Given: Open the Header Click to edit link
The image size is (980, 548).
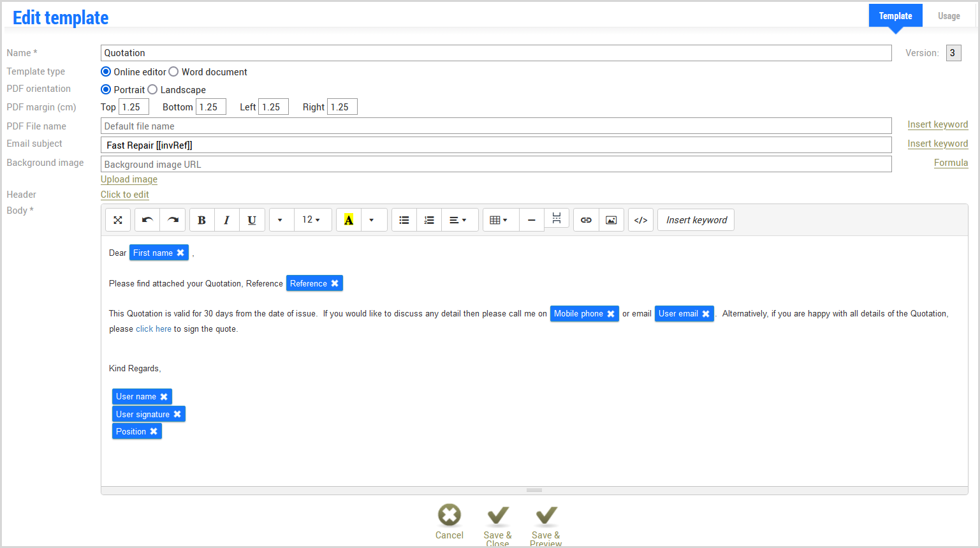Looking at the screenshot, I should pos(125,195).
